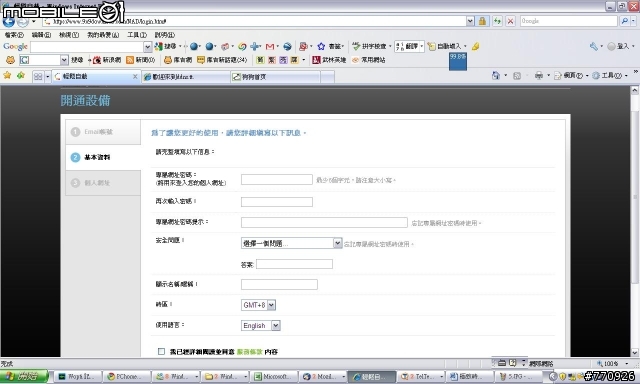Open the Quick Tabs dropdown arrow
The width and height of the screenshot is (640, 384).
coord(47,76)
